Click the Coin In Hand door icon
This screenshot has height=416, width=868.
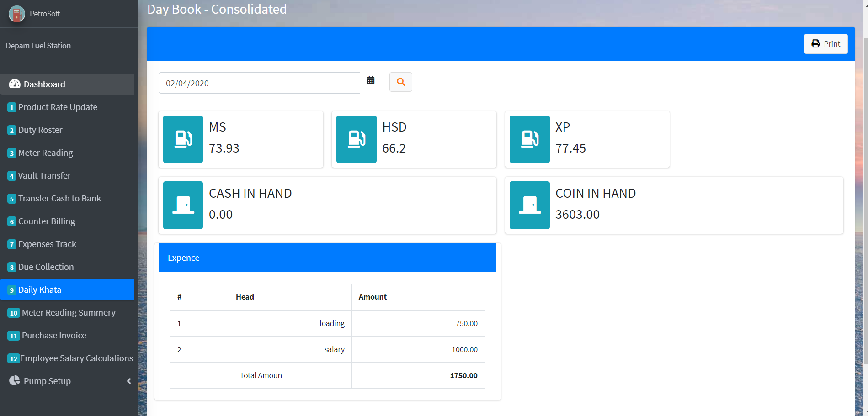529,205
